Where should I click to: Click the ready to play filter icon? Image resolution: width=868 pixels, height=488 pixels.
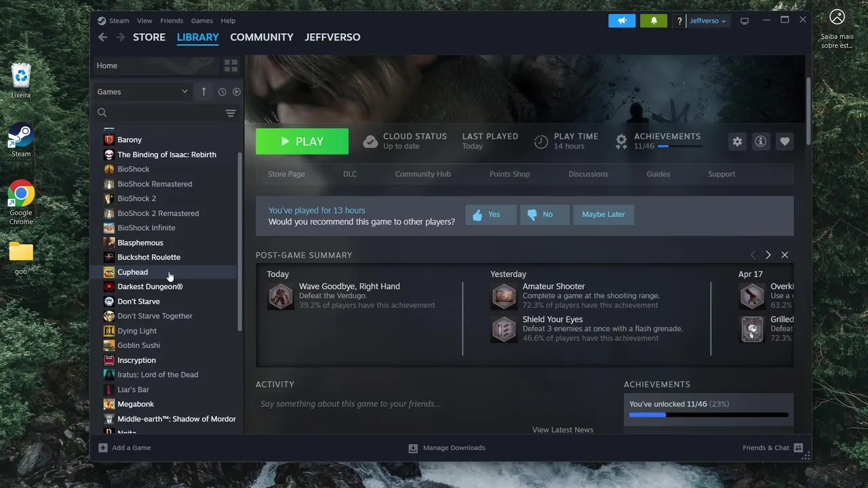coord(237,91)
